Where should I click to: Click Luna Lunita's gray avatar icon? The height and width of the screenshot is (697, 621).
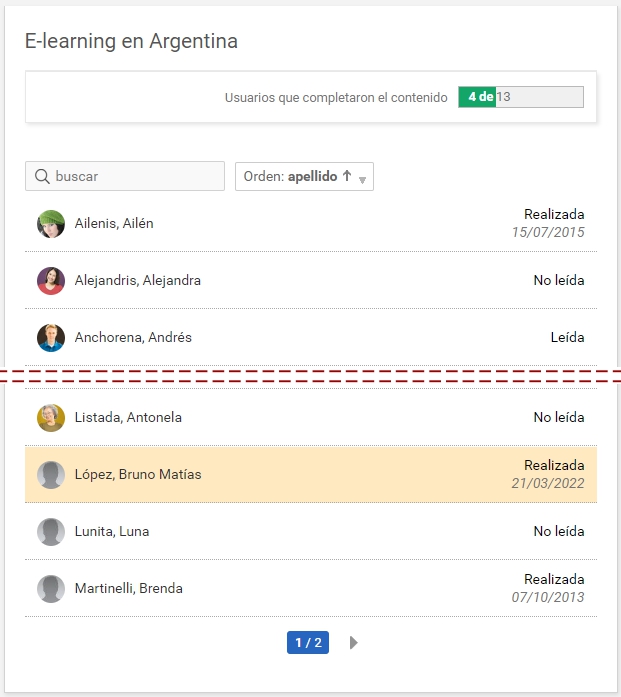[x=51, y=532]
